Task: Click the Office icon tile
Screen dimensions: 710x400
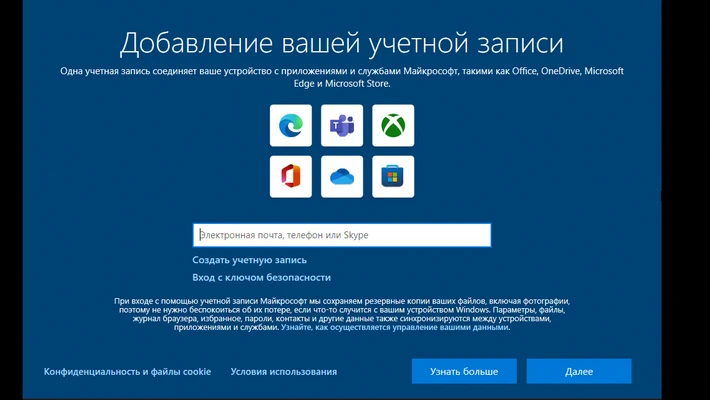Action: [x=291, y=177]
